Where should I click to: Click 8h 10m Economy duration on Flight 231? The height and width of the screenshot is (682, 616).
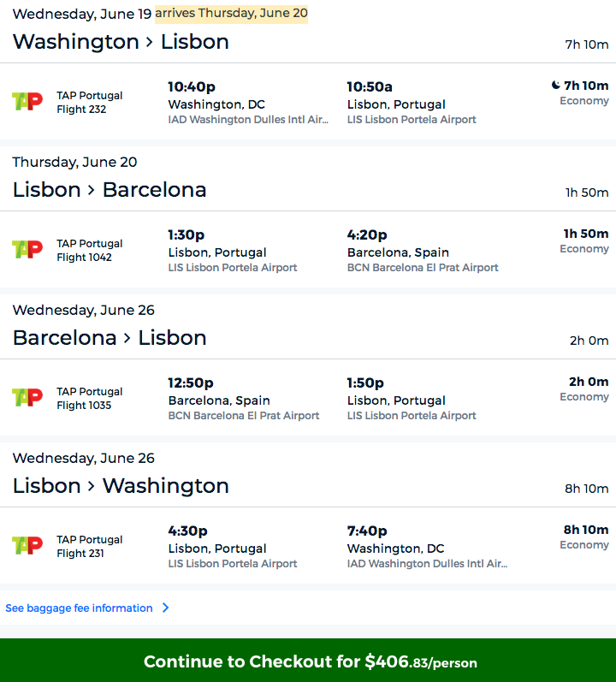585,537
